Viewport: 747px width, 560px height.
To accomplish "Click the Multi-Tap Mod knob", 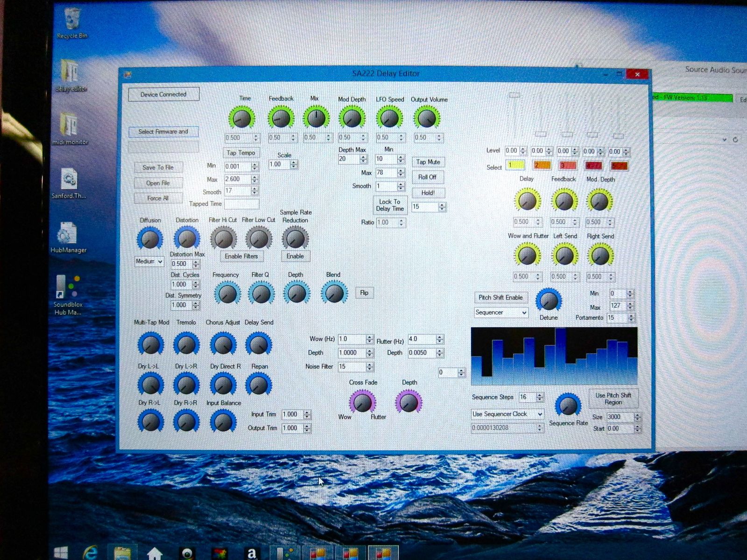I will [151, 344].
